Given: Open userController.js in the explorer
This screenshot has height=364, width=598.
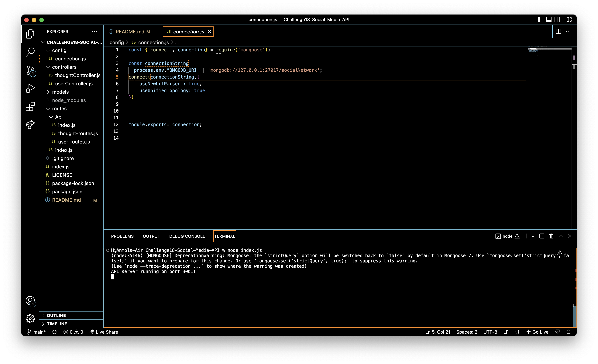Looking at the screenshot, I should coord(74,84).
